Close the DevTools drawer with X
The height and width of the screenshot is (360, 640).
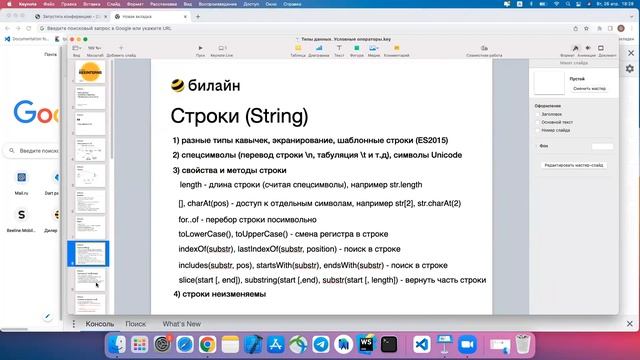pos(630,324)
